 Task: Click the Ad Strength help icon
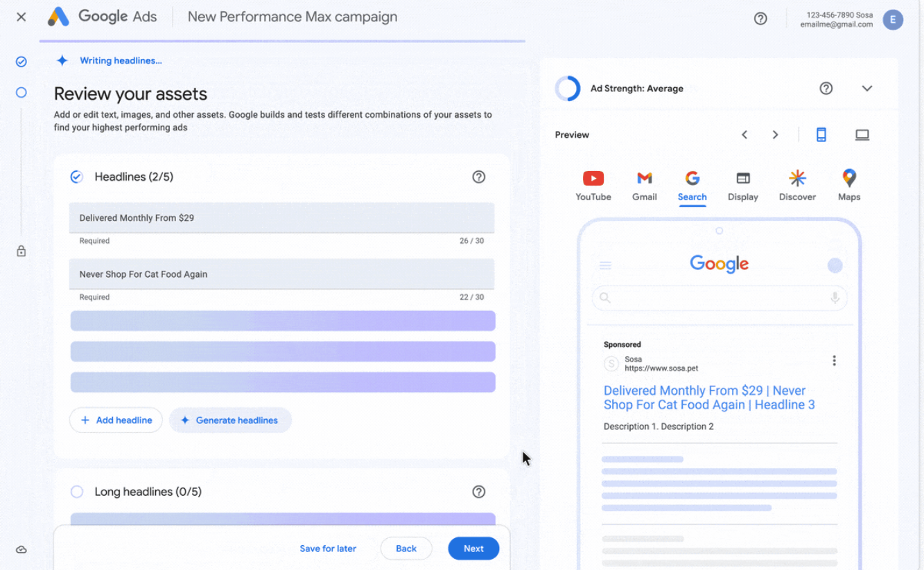(x=826, y=89)
